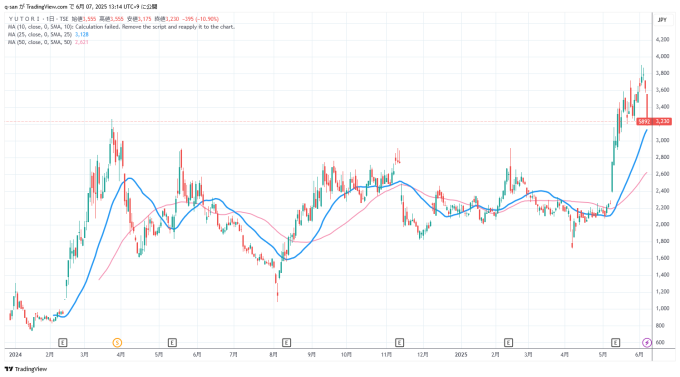Click the publication header text with TradingView.com
This screenshot has width=680, height=377.
82,7
